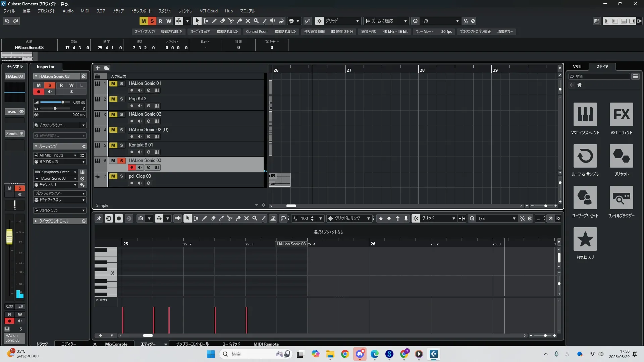Open the File Browser media icon

tap(621, 197)
